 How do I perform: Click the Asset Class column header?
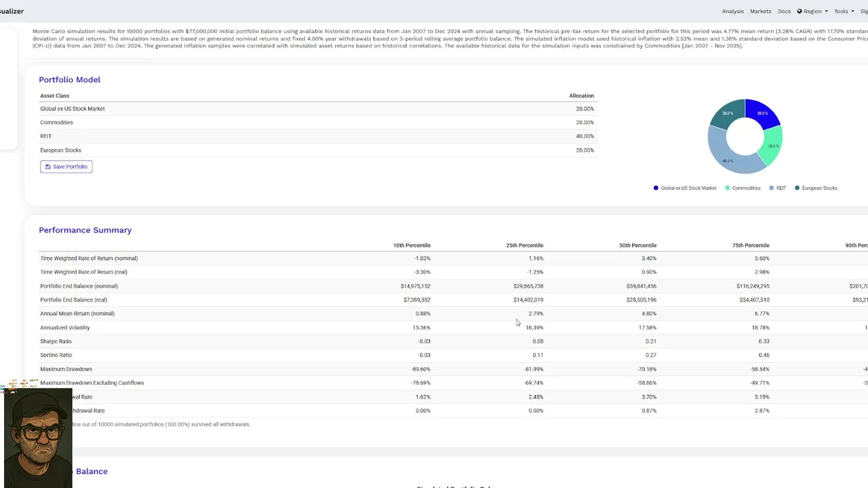point(54,96)
